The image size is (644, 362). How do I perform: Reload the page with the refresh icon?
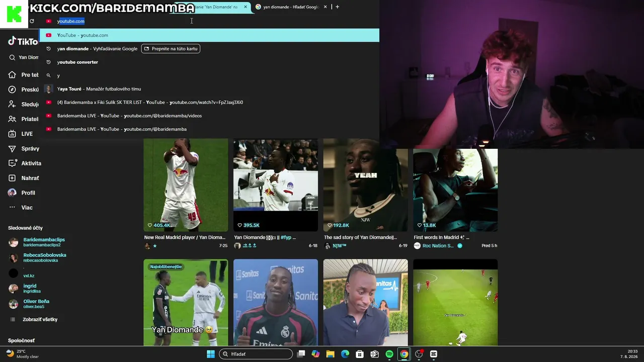pyautogui.click(x=32, y=21)
